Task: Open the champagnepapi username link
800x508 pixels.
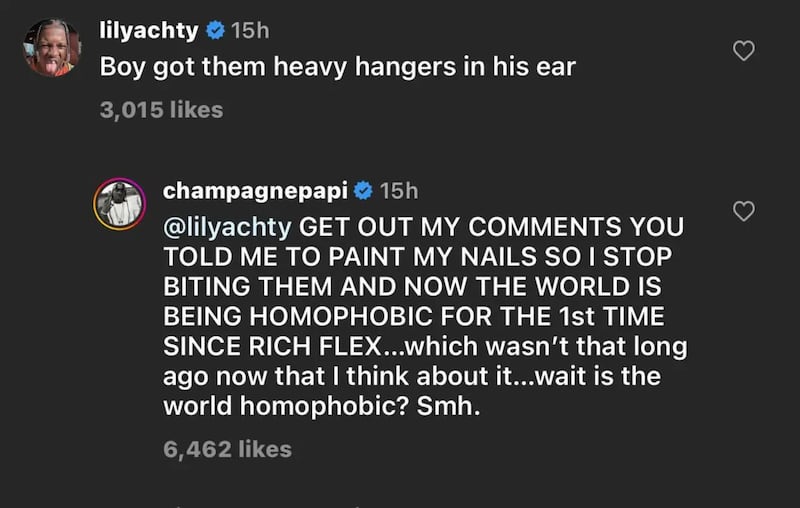Action: pyautogui.click(x=255, y=190)
